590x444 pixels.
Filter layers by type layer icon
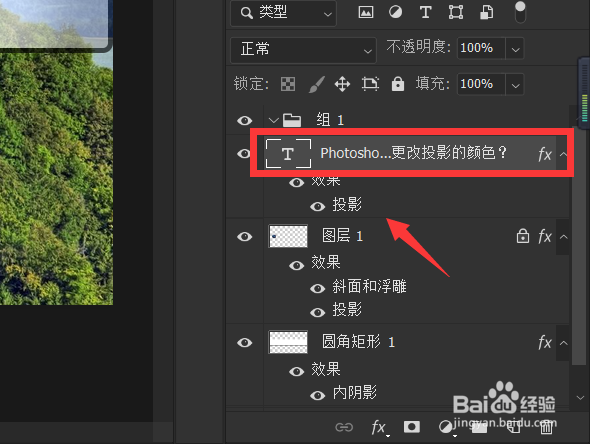tap(425, 12)
